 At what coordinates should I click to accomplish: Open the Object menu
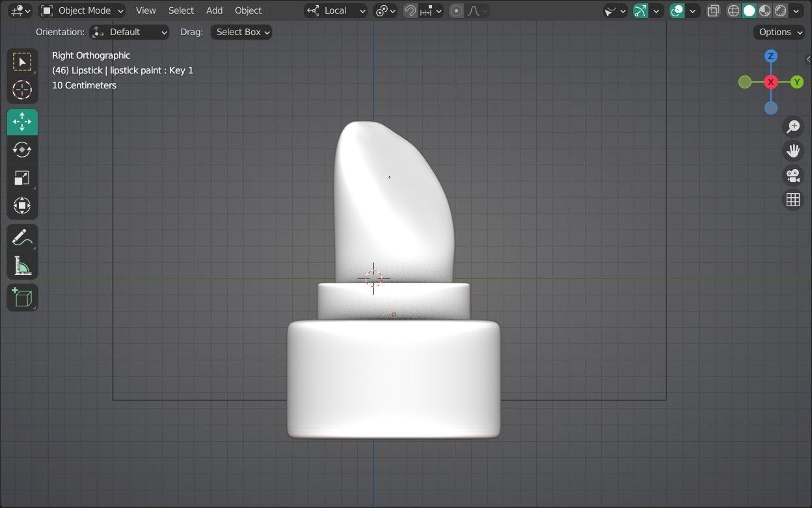(x=248, y=10)
